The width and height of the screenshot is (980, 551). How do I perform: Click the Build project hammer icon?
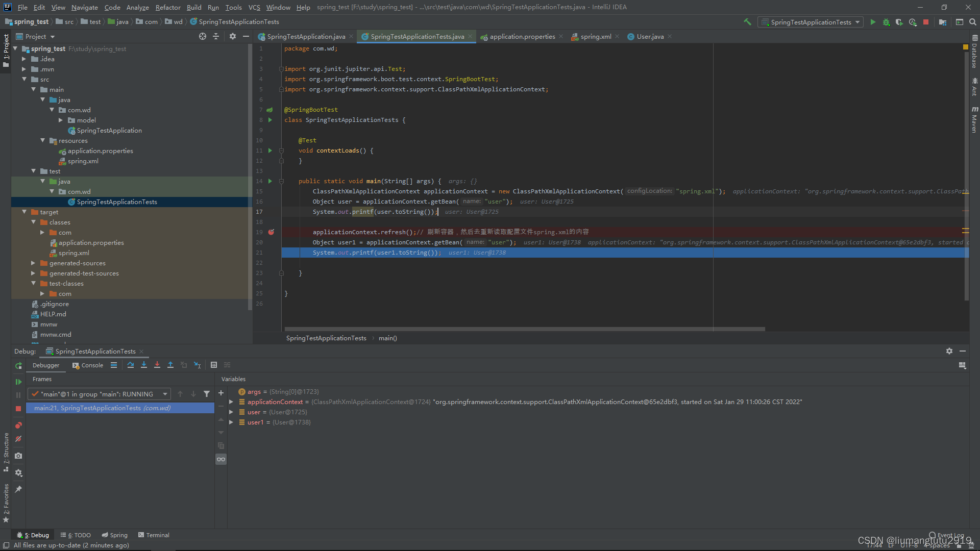coord(747,22)
